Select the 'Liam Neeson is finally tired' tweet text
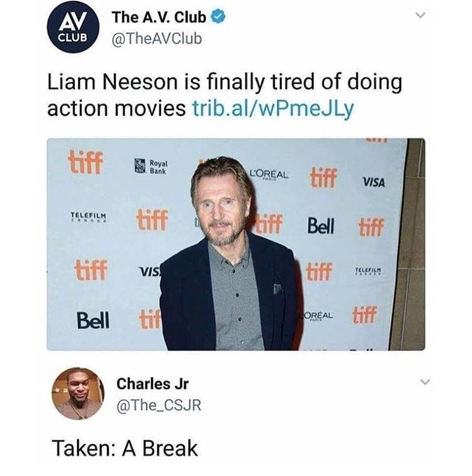The image size is (472, 476). (224, 94)
